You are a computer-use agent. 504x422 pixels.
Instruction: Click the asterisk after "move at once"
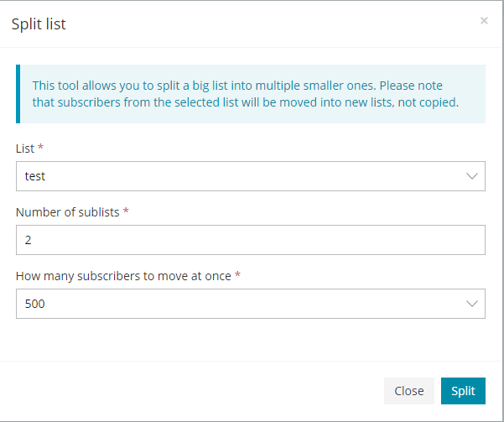pyautogui.click(x=237, y=275)
